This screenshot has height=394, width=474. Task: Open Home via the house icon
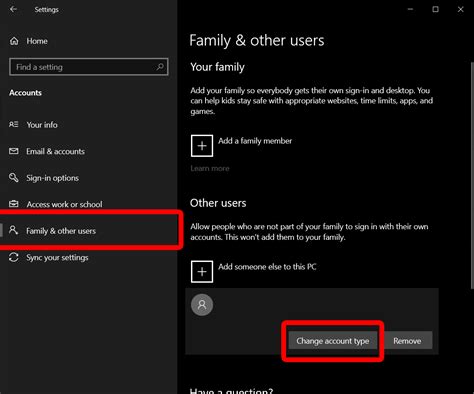click(x=14, y=41)
